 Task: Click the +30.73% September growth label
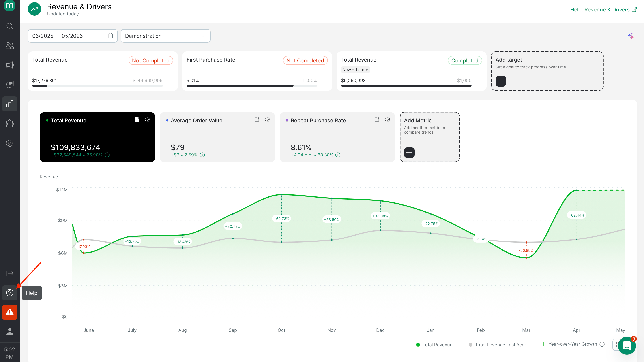click(233, 226)
